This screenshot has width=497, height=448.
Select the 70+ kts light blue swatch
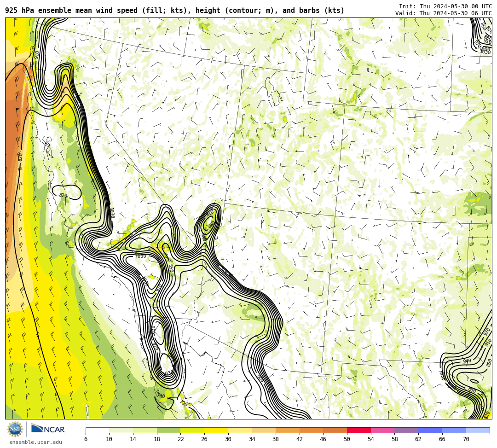coord(478,430)
